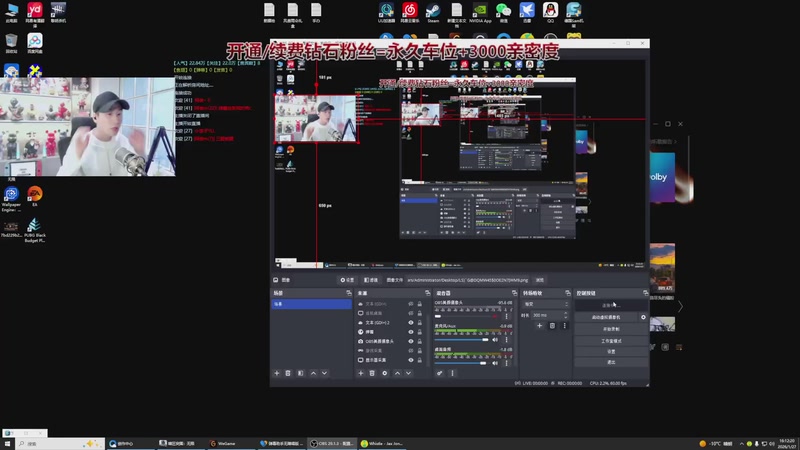Open the WeChat desktop icon
Viewport: 800px width, 450px height.
[503, 12]
